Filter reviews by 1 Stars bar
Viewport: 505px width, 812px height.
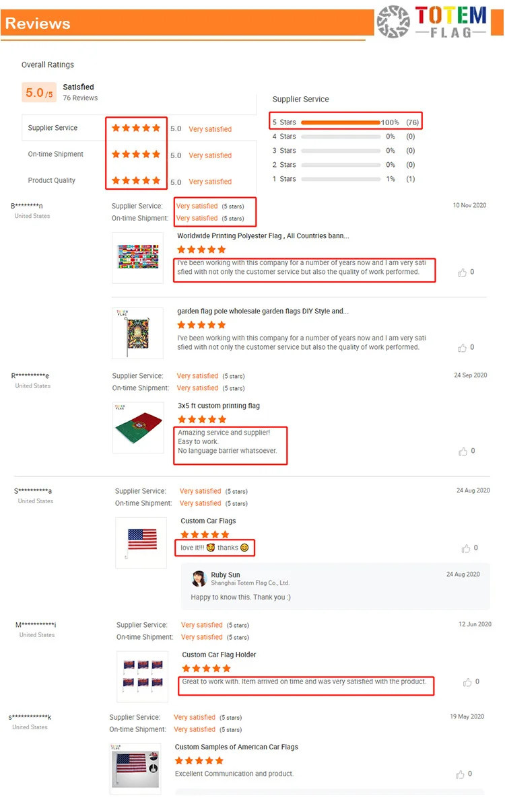(x=341, y=179)
